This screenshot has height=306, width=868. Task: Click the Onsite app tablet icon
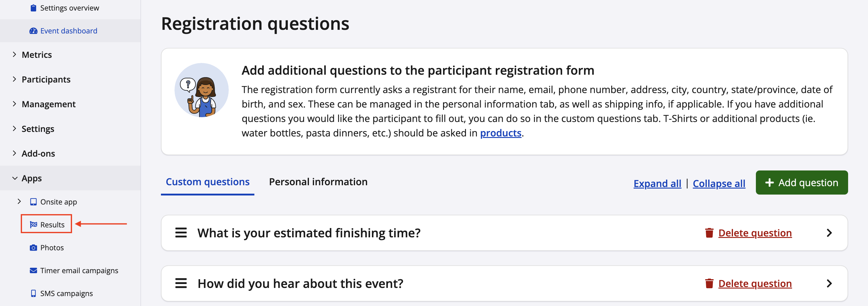click(33, 202)
